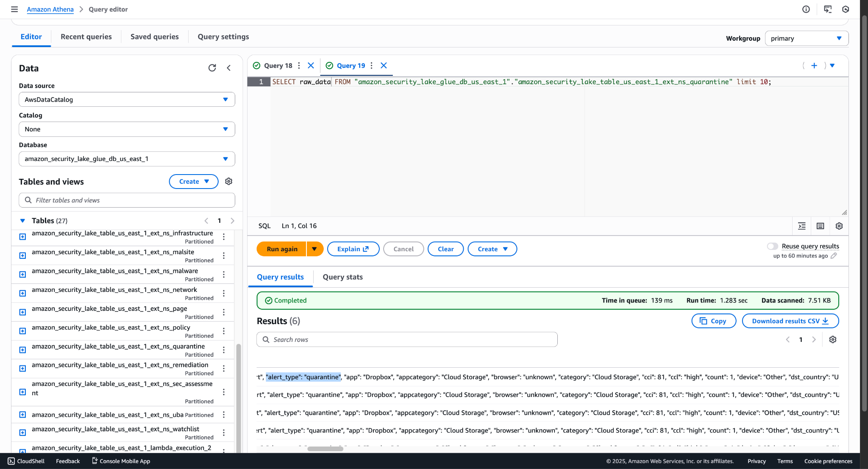Collapse the Data side panel
Screen dimensions: 868x469
[x=229, y=68]
